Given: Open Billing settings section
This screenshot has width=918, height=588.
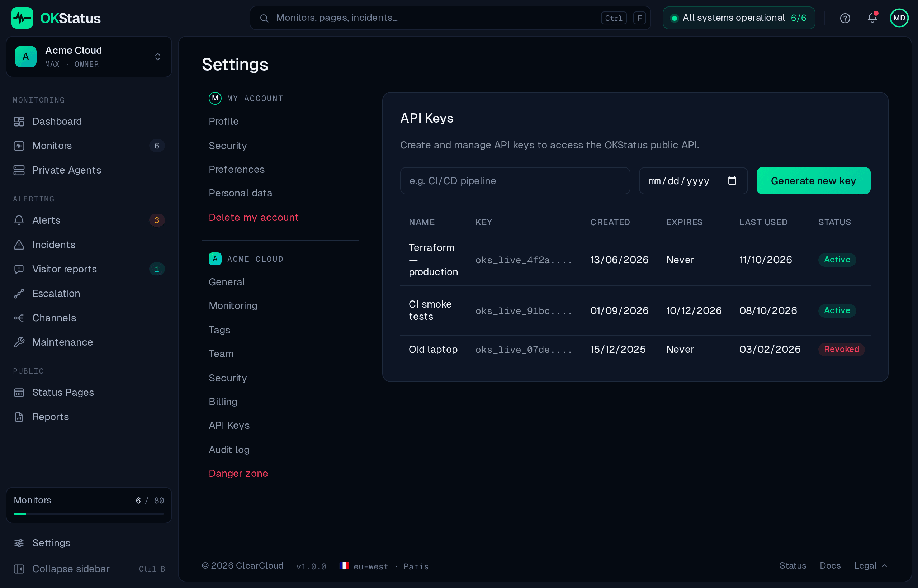Looking at the screenshot, I should click(223, 402).
